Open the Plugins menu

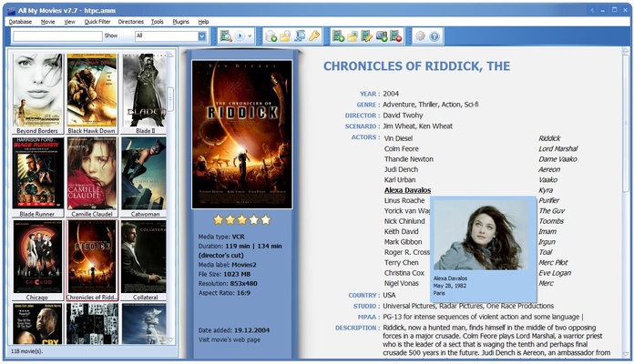pos(180,21)
